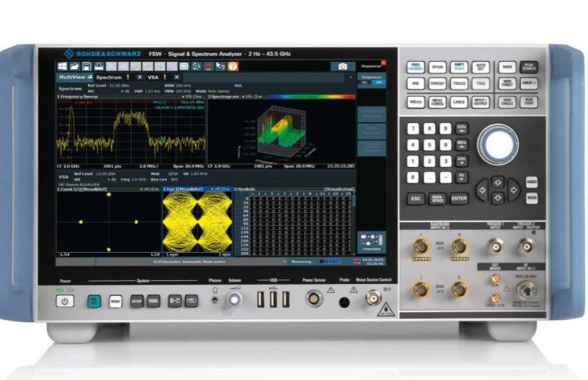Switch to the MultiView tab

click(72, 77)
